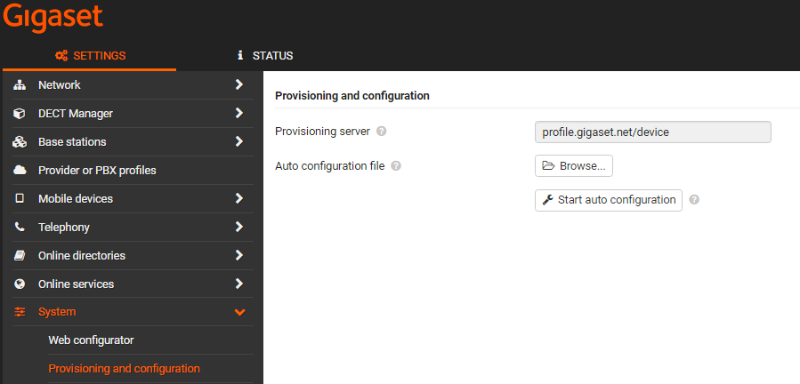The width and height of the screenshot is (800, 384).
Task: Select Provisioning and configuration submenu
Action: 124,368
